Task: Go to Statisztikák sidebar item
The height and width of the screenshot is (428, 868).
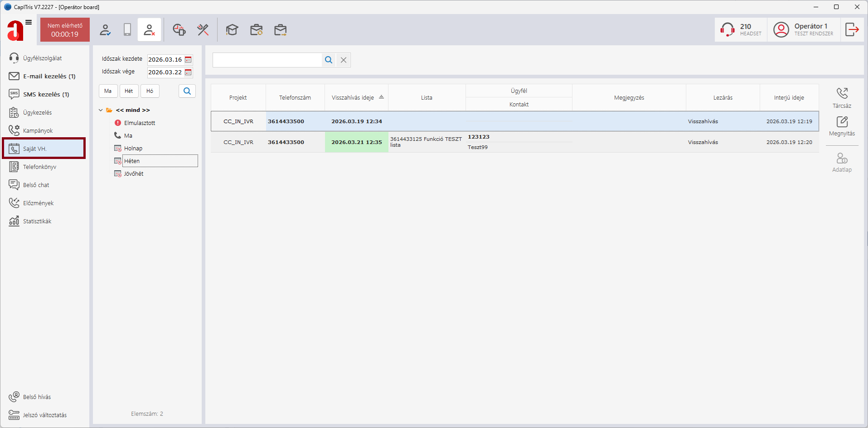Action: pos(37,221)
